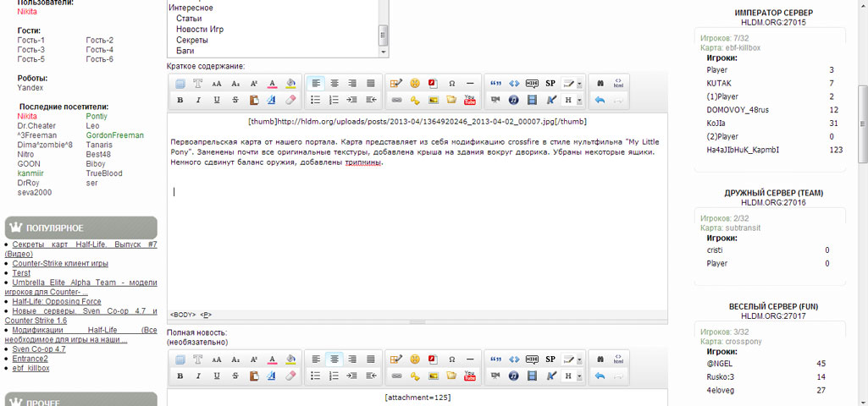Open the "Half-Life: Opposing Force" popular link
Screen dimensions: 868x406
[57, 301]
